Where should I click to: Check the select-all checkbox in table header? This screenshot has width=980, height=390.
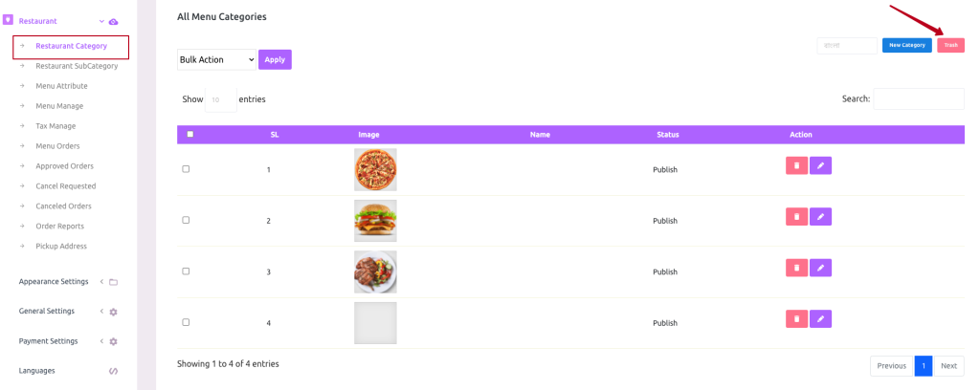tap(190, 134)
